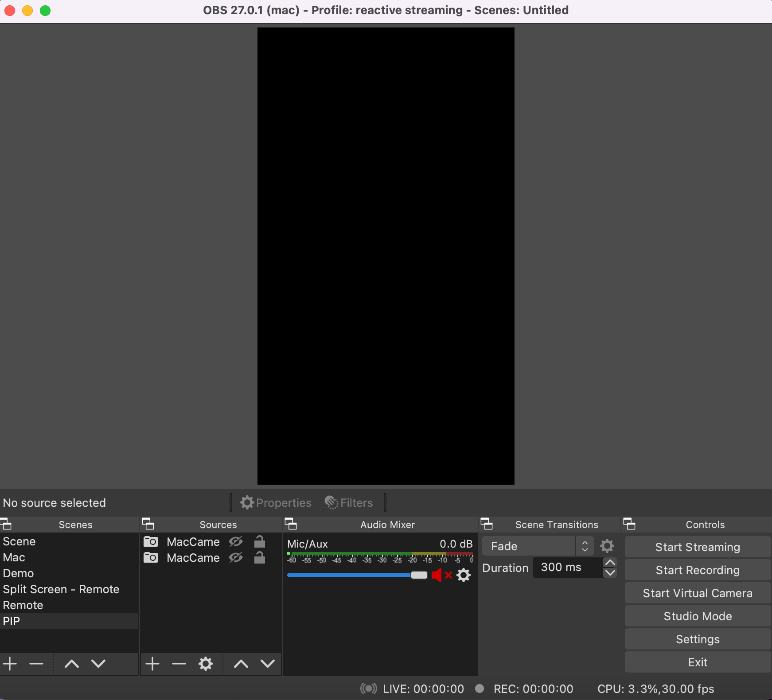The width and height of the screenshot is (772, 700).
Task: Click the LIVE: 00:00:00 timer
Action: coord(423,688)
